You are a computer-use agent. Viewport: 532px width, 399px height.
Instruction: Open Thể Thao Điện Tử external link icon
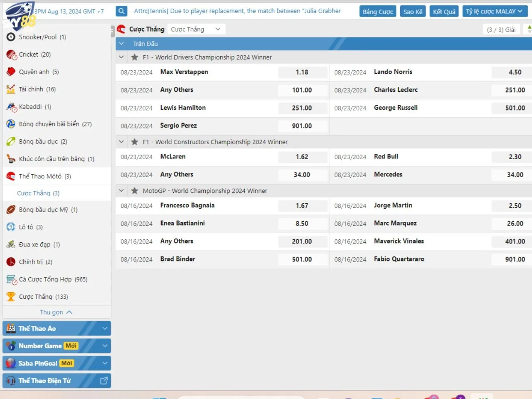pos(104,380)
